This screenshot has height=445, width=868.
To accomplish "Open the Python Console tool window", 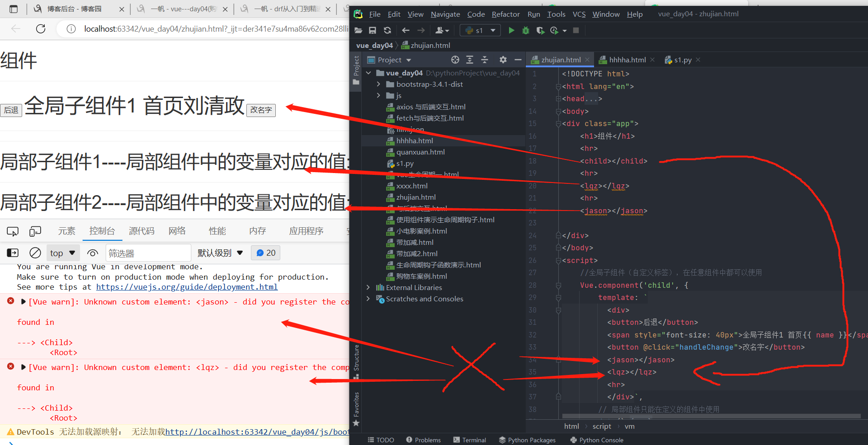I will (597, 440).
